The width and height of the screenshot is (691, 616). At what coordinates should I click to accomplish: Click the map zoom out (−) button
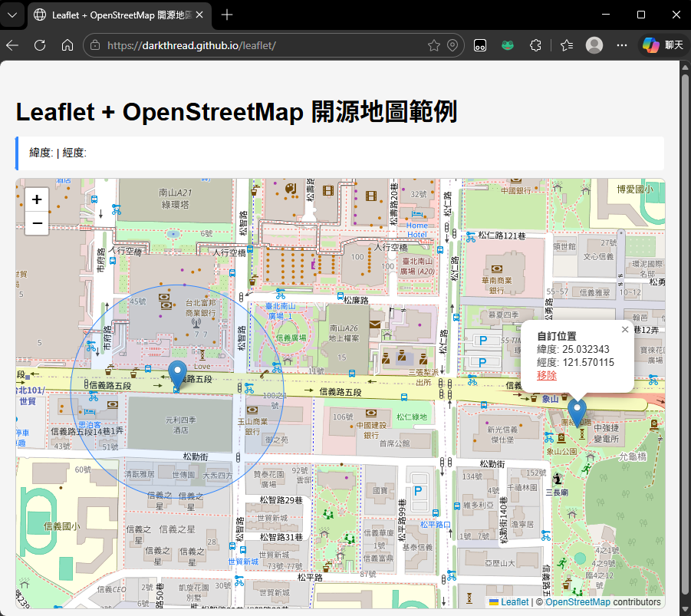36,223
